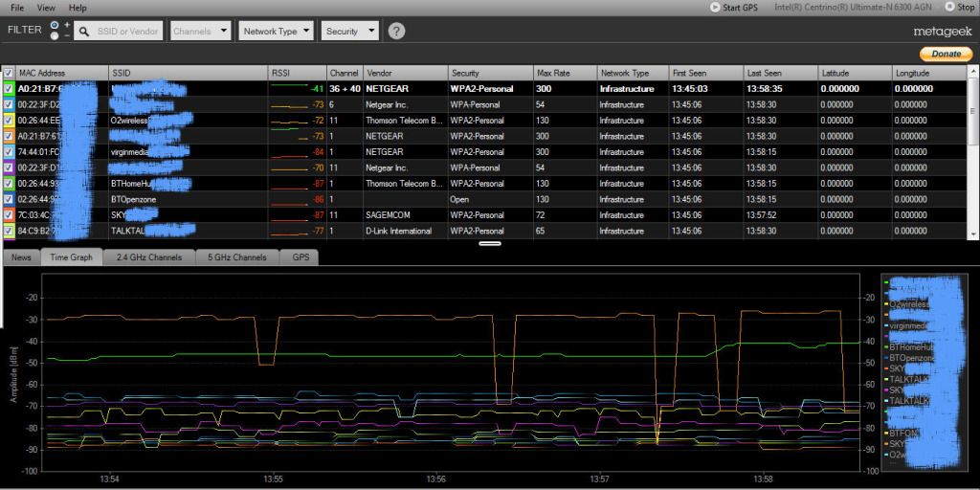Image resolution: width=980 pixels, height=490 pixels.
Task: Select the plus filter radio button
Action: coord(55,25)
